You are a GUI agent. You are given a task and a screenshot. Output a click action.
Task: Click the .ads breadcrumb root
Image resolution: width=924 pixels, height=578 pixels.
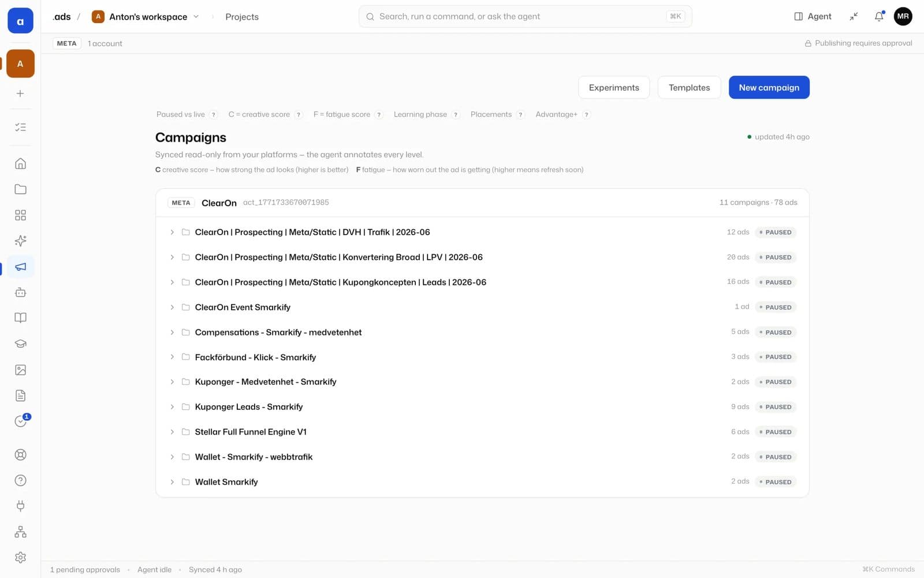click(61, 17)
